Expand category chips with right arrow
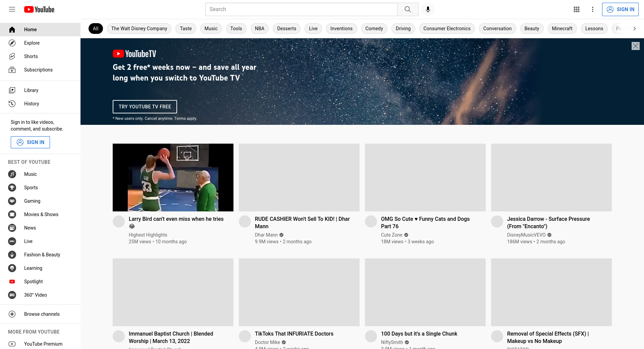This screenshot has height=349, width=644. 634,29
